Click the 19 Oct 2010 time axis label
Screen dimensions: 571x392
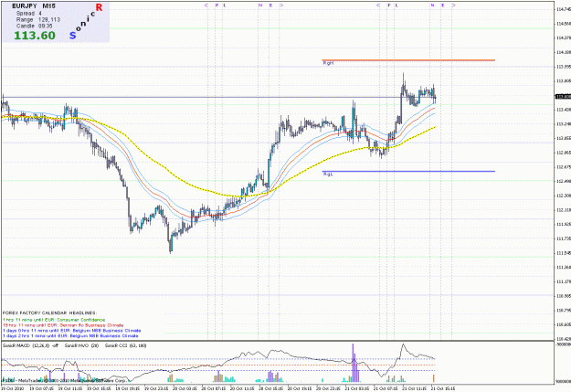click(x=13, y=388)
